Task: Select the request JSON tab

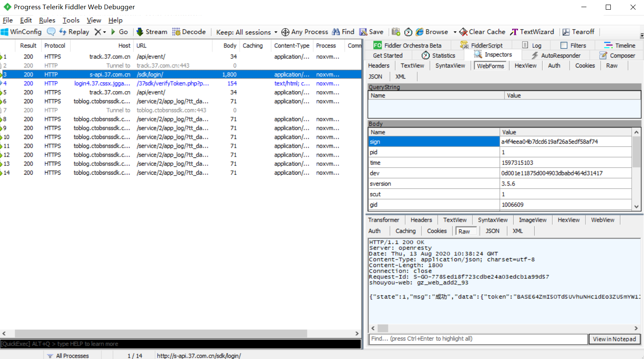Action: [x=375, y=76]
